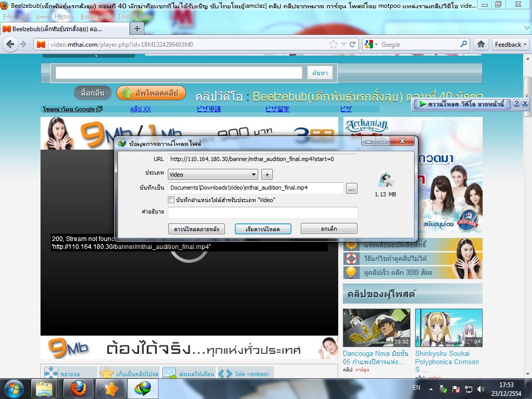532x399 pixels.
Task: Click the download later button (ดาวน์โหลดภายหลัง)
Action: [196, 229]
